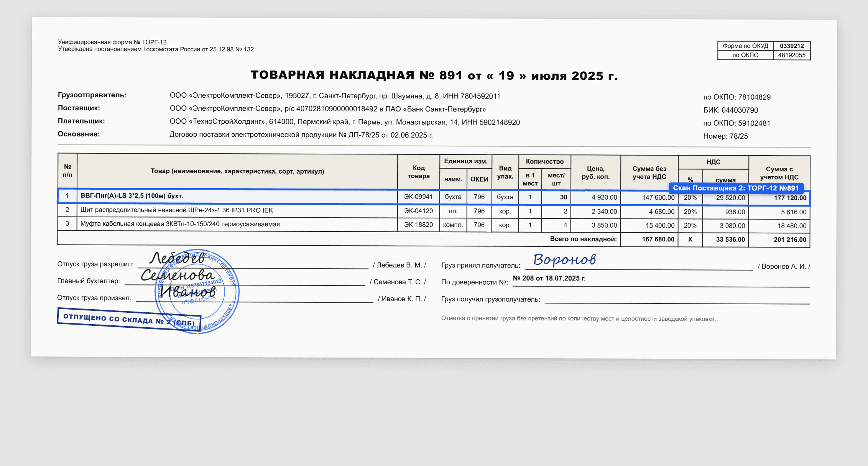Click the bank code 'БИК: 044030790'

tap(730, 110)
